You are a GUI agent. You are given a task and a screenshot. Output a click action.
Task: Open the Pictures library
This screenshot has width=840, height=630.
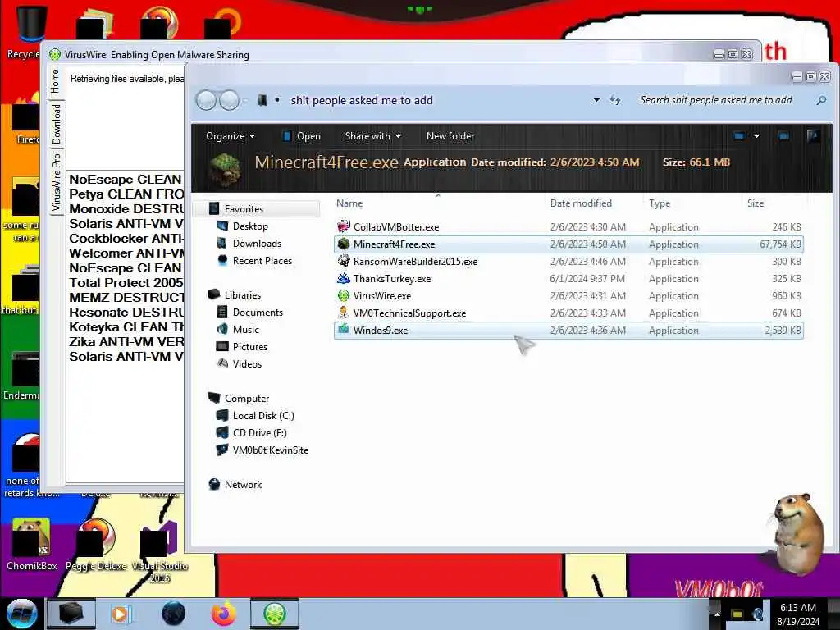[x=249, y=346]
